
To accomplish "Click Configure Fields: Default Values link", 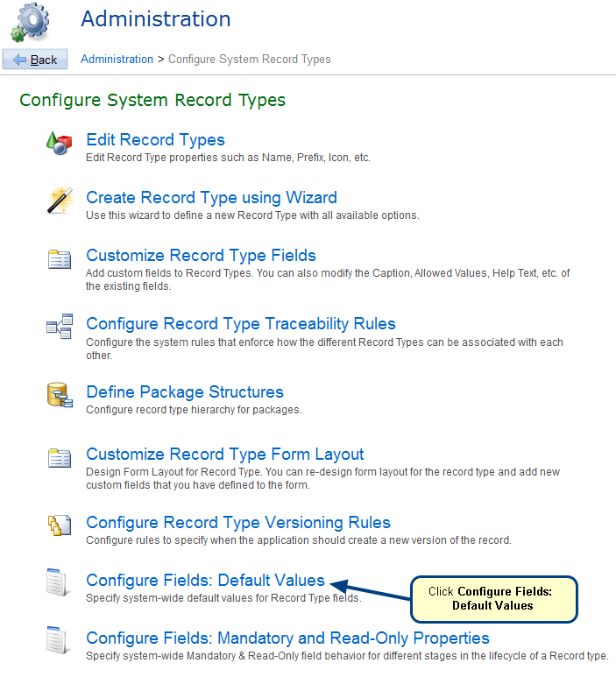I will coord(205,581).
